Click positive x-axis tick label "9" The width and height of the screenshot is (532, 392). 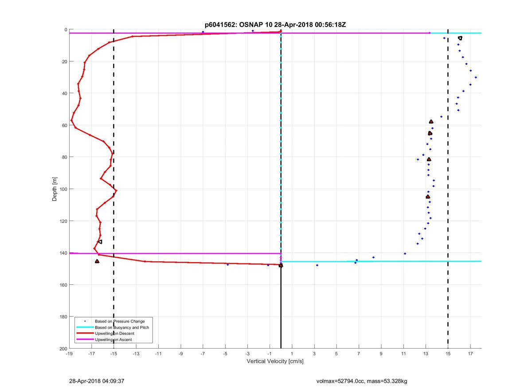coord(381,354)
